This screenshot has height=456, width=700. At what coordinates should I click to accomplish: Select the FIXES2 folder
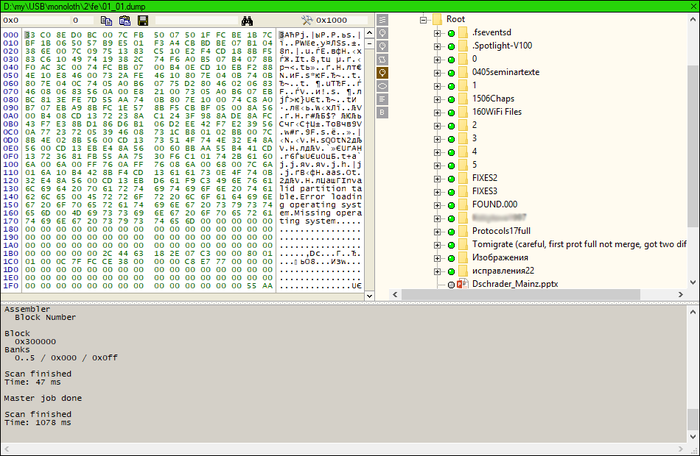pyautogui.click(x=485, y=178)
